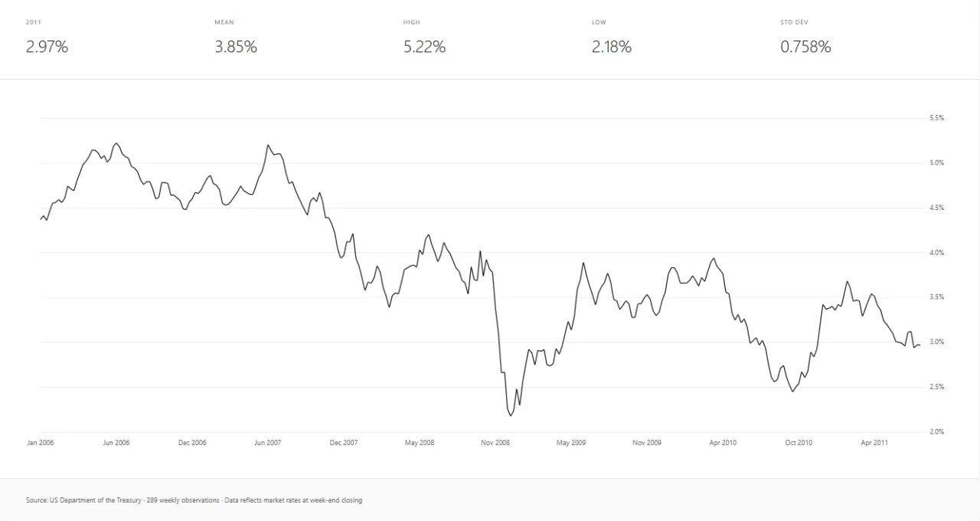
Task: Click the 3.0% y-axis tick label
Action: point(936,342)
